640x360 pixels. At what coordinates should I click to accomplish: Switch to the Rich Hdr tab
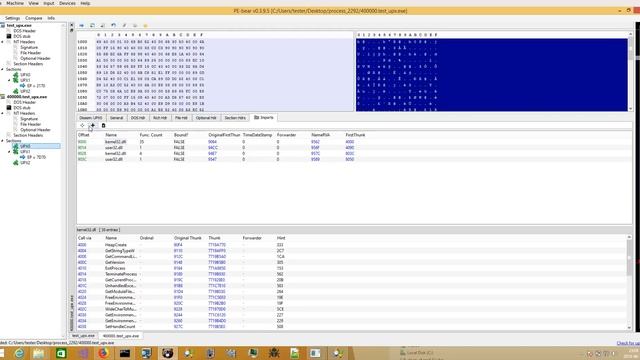160,118
